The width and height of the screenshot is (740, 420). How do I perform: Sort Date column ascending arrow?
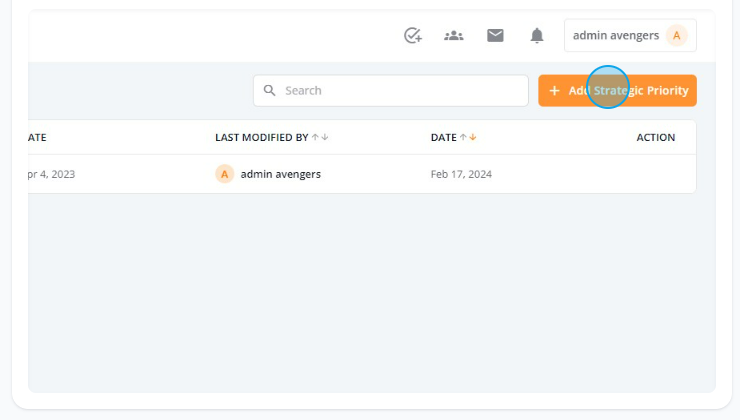click(x=463, y=137)
